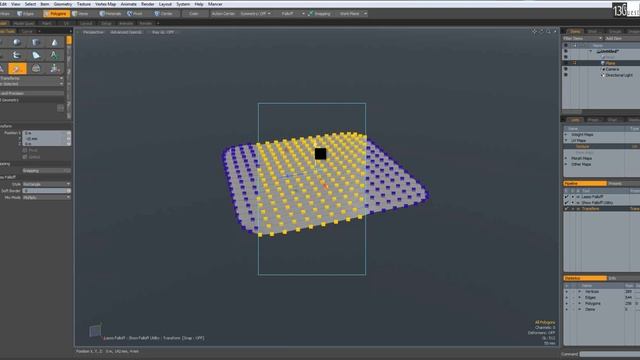
Task: Switch to Edges selection mode
Action: tap(25, 13)
